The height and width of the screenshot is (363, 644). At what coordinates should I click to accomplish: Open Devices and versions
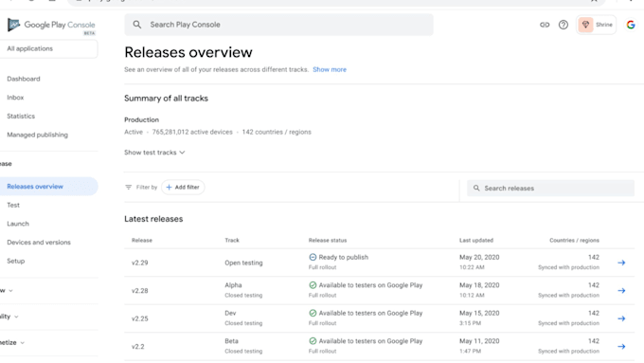pos(39,243)
